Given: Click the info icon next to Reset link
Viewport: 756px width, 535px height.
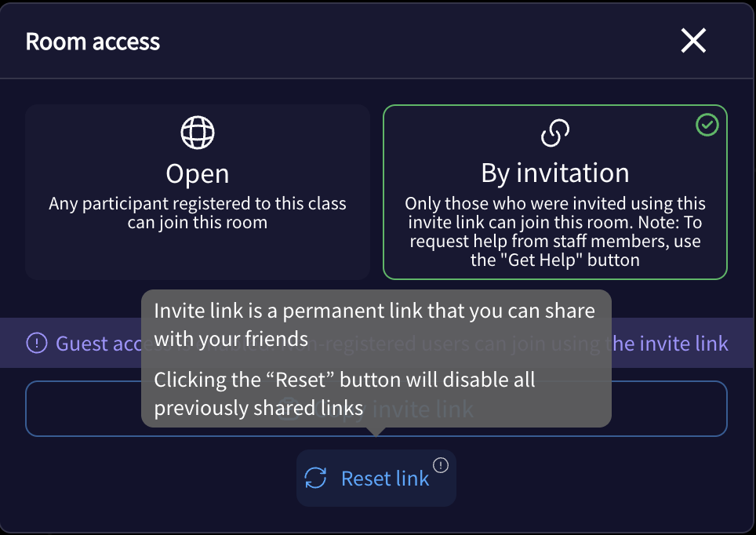Looking at the screenshot, I should [441, 465].
